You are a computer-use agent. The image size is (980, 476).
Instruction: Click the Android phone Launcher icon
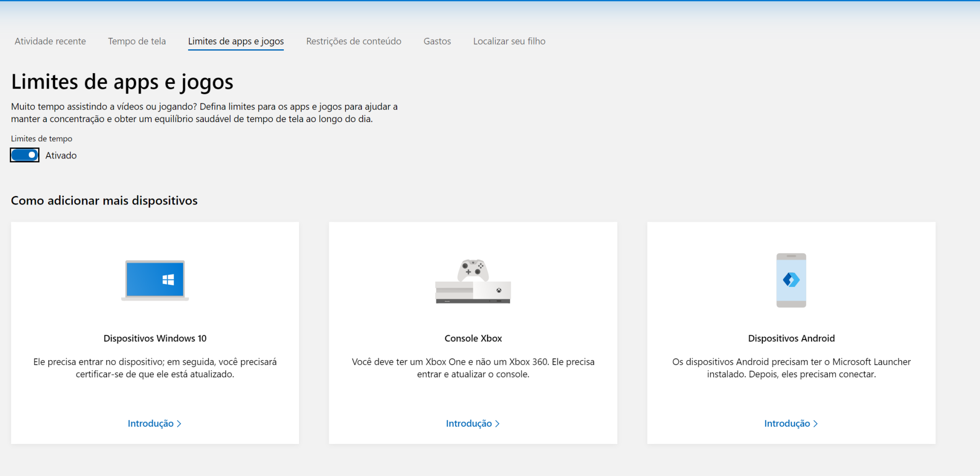point(791,280)
